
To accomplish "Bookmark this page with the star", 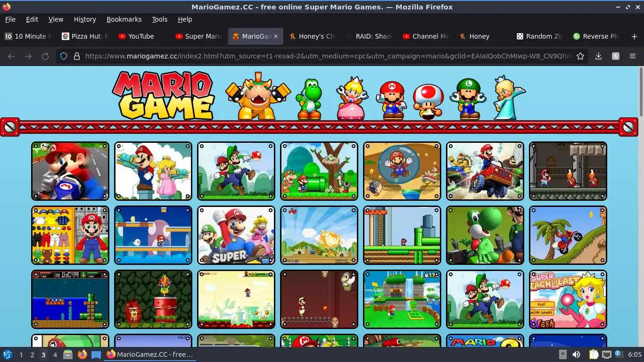I will click(x=580, y=56).
